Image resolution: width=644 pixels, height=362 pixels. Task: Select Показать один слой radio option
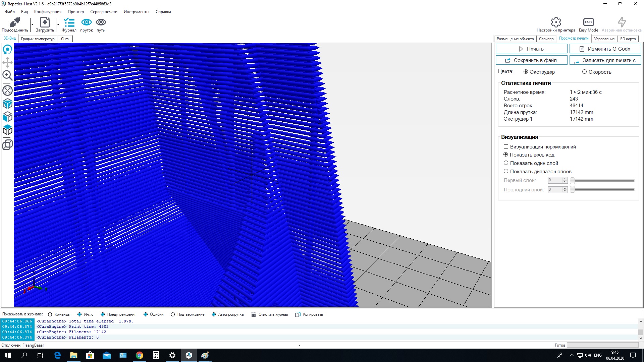pyautogui.click(x=506, y=163)
